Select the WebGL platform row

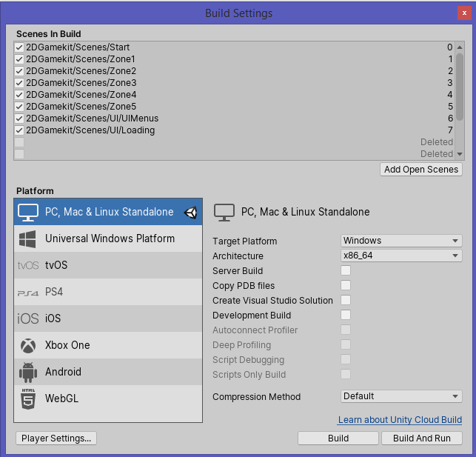pyautogui.click(x=108, y=399)
